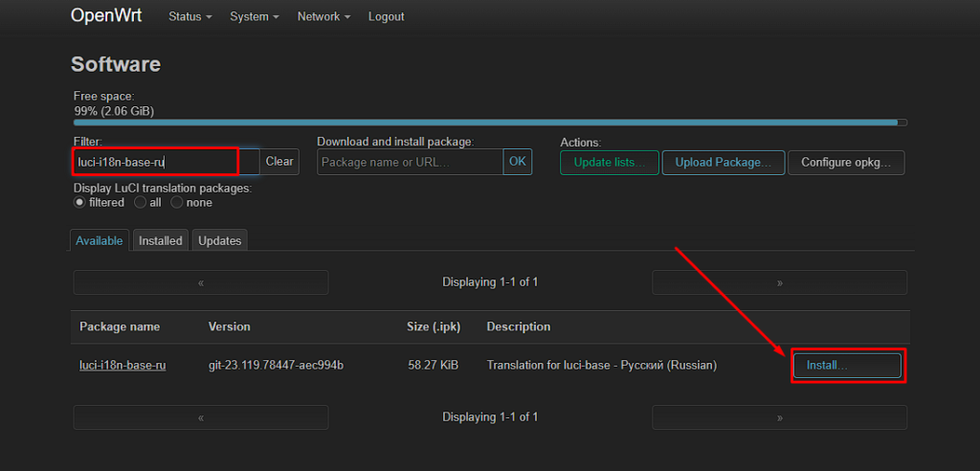The image size is (980, 471).
Task: Switch to the Available tab
Action: point(100,241)
